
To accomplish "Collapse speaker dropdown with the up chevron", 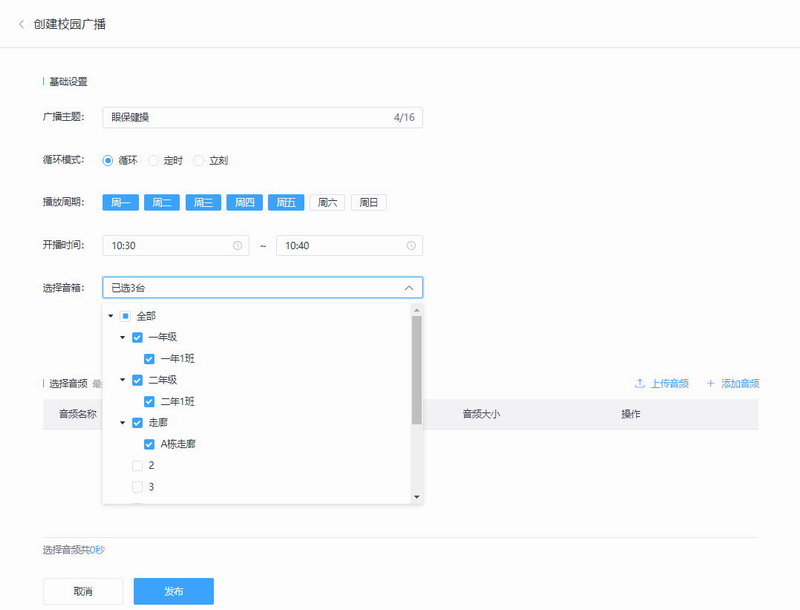I will [x=408, y=288].
